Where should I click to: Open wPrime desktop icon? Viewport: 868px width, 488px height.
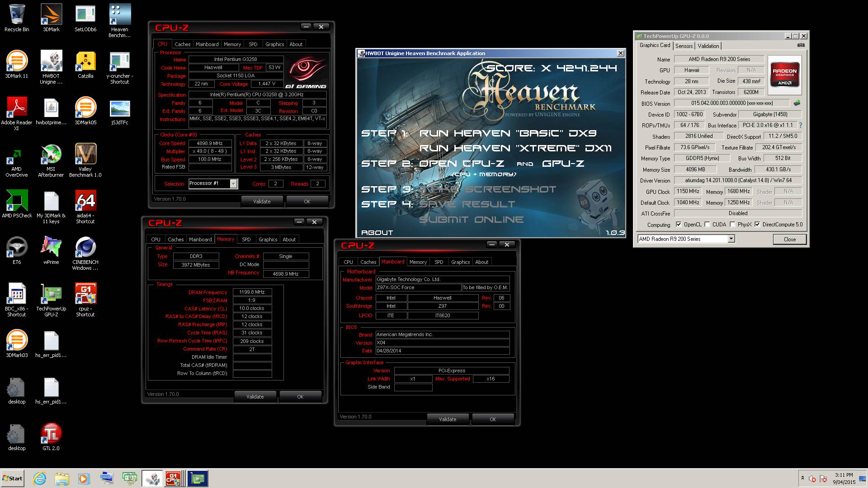click(51, 249)
